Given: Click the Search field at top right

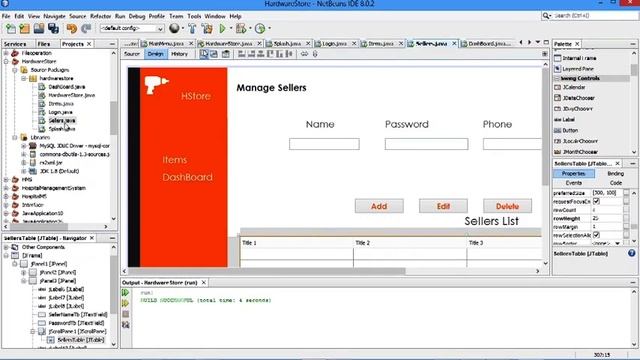Looking at the screenshot, I should [x=593, y=16].
